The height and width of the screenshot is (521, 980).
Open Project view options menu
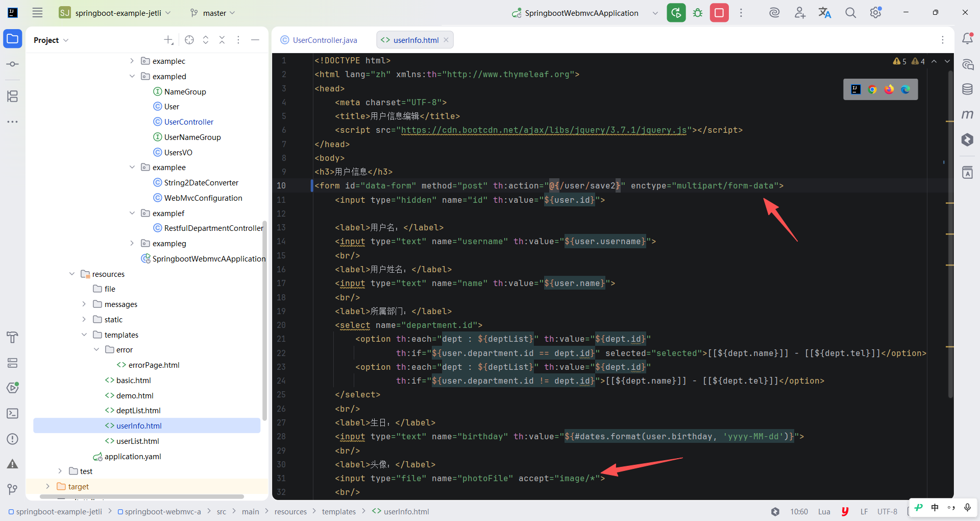(238, 40)
